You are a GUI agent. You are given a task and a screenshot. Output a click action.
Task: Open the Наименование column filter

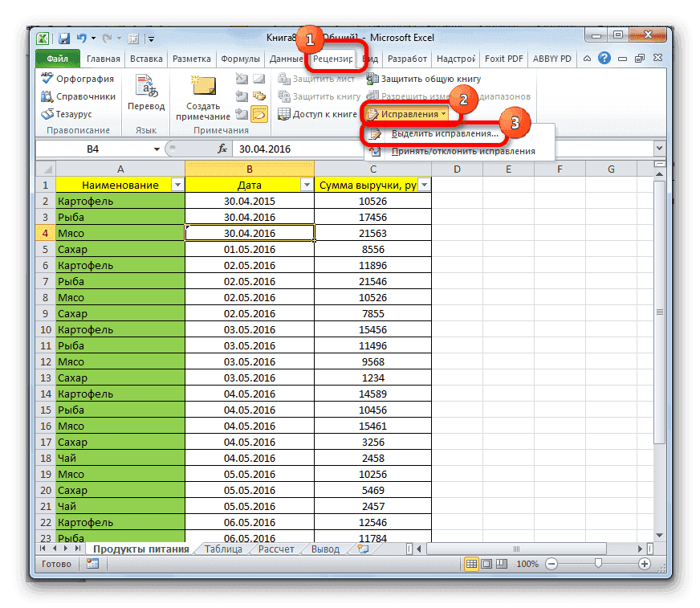[178, 184]
